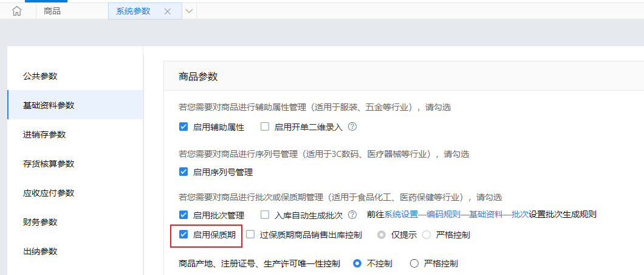Choose 严格控制 for 商品产地 唯一性控制

[414, 263]
